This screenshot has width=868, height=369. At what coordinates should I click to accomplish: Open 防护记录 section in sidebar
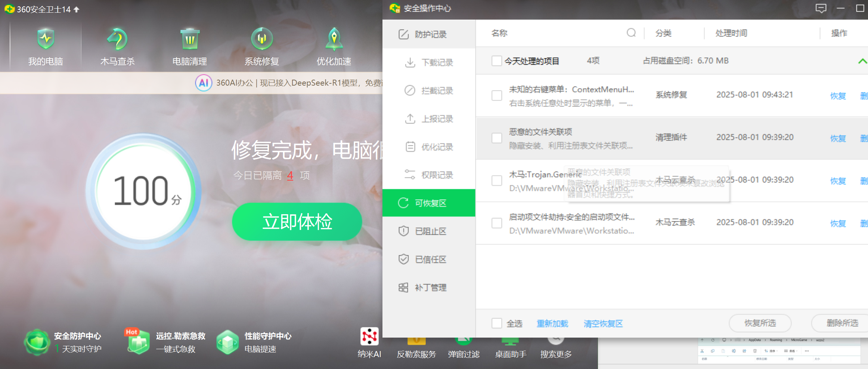(x=429, y=34)
